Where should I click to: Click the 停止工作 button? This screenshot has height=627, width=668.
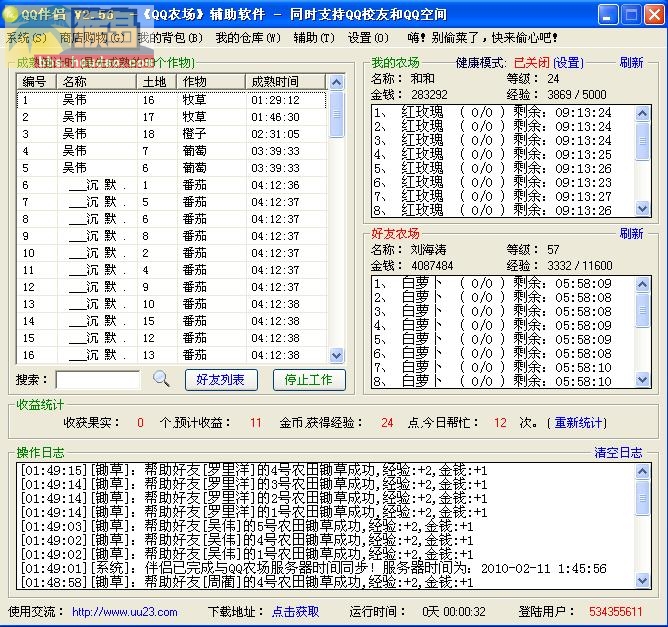point(309,380)
